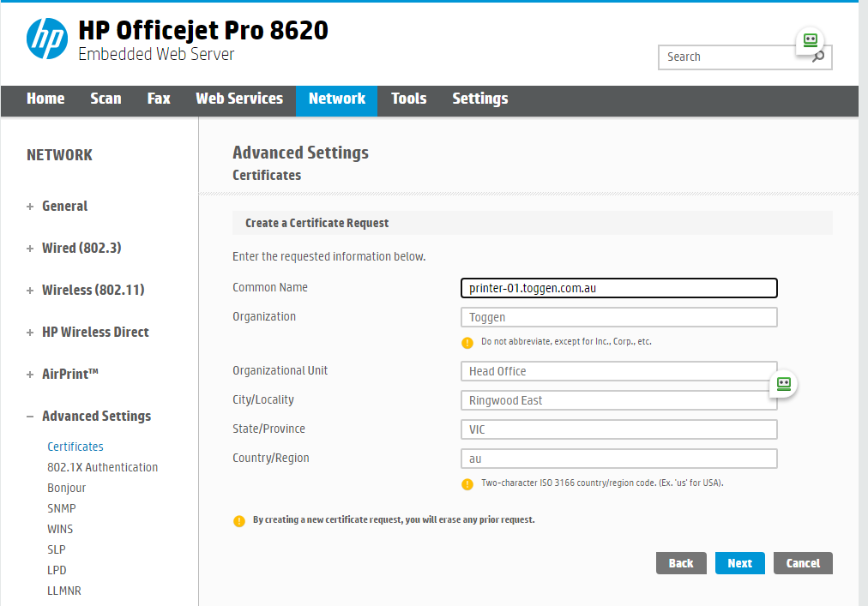The image size is (868, 606).
Task: Open the Home tab
Action: tap(45, 99)
